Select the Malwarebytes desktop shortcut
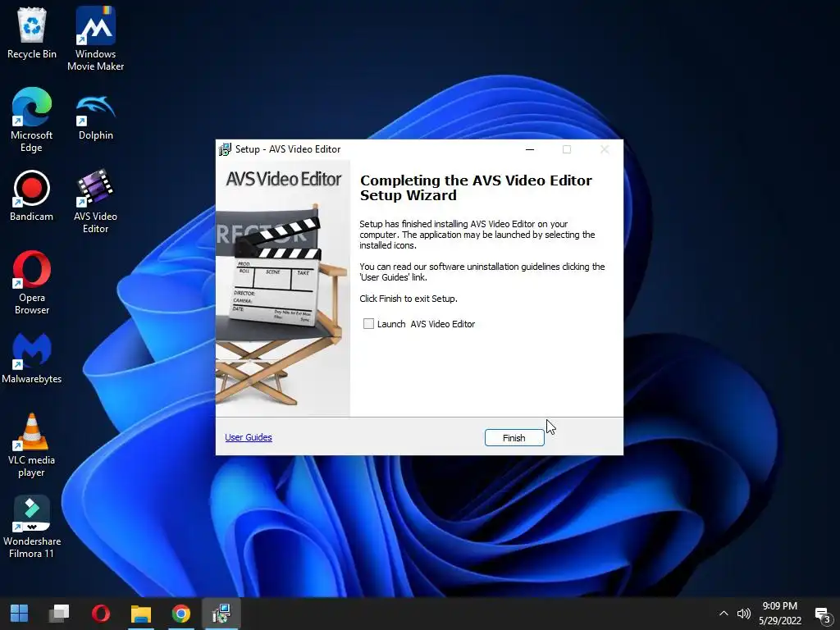Viewport: 840px width, 630px height. [32, 358]
